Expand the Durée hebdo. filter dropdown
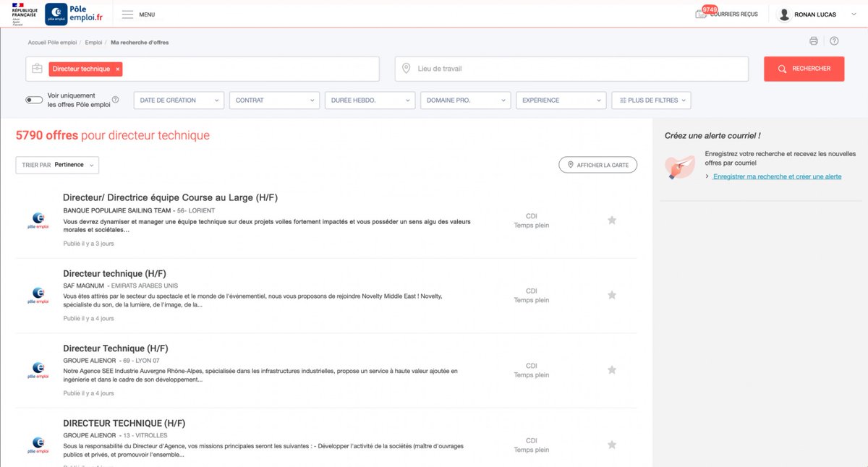This screenshot has height=467, width=868. (370, 100)
